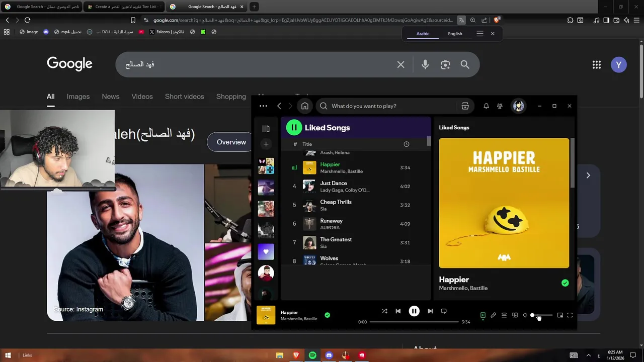This screenshot has width=644, height=362.
Task: Skip to previous track in Spotify
Action: (398, 311)
